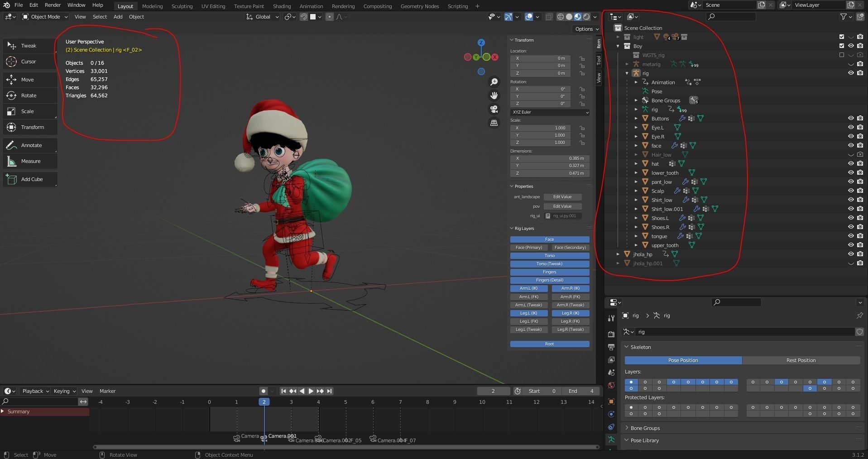
Task: Toggle the Arm.L (FK) rig layer
Action: (x=529, y=297)
